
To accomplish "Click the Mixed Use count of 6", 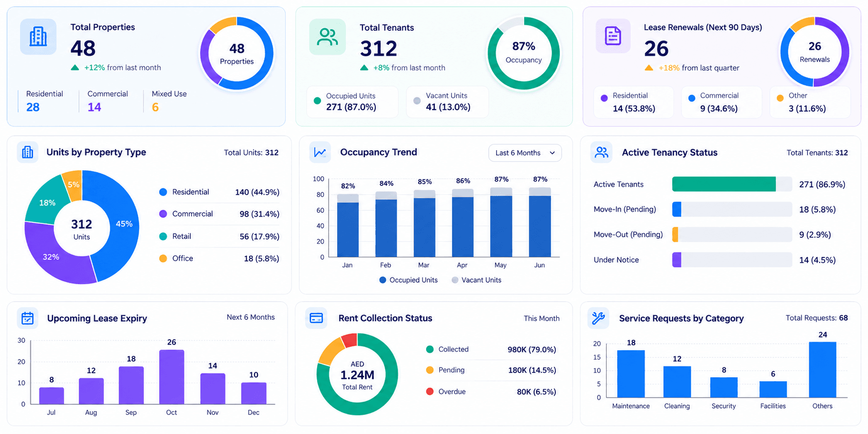I will (155, 107).
